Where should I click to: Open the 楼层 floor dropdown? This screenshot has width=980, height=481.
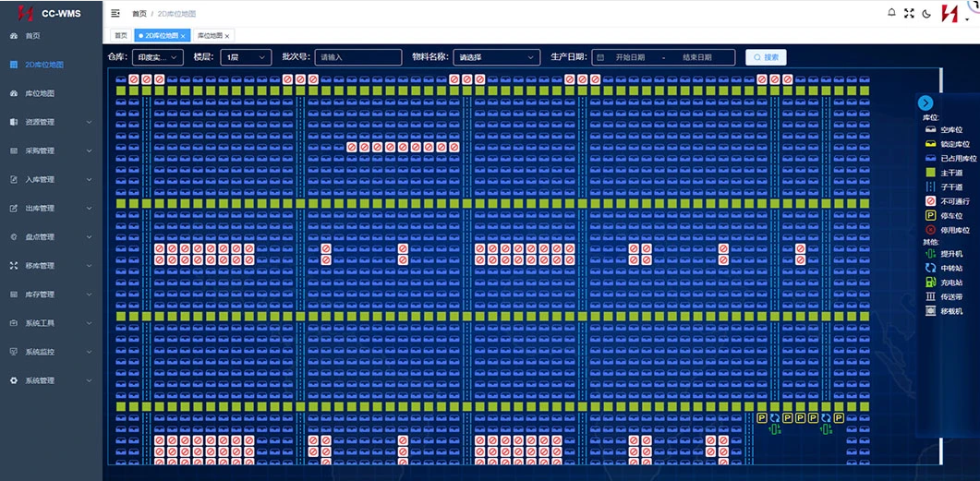click(246, 57)
